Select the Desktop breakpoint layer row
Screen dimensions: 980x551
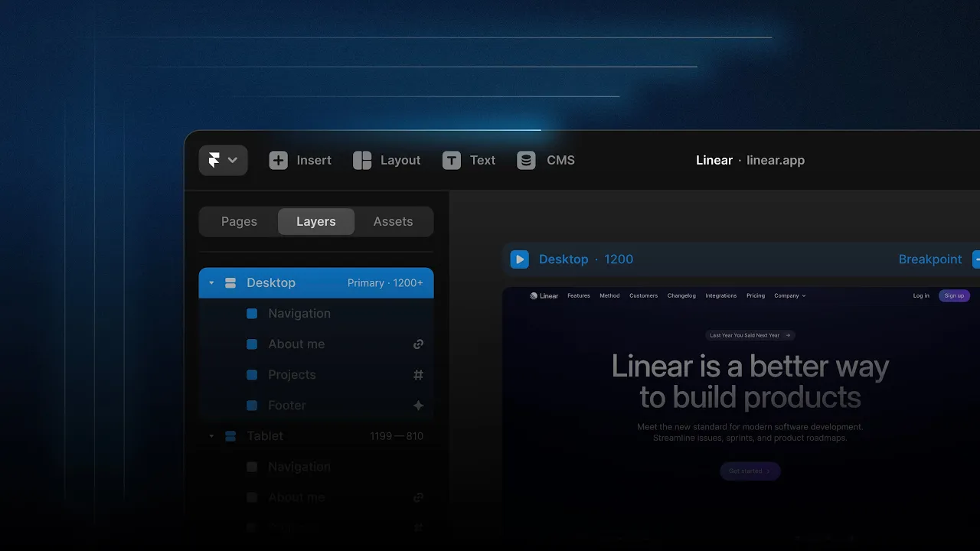point(316,283)
